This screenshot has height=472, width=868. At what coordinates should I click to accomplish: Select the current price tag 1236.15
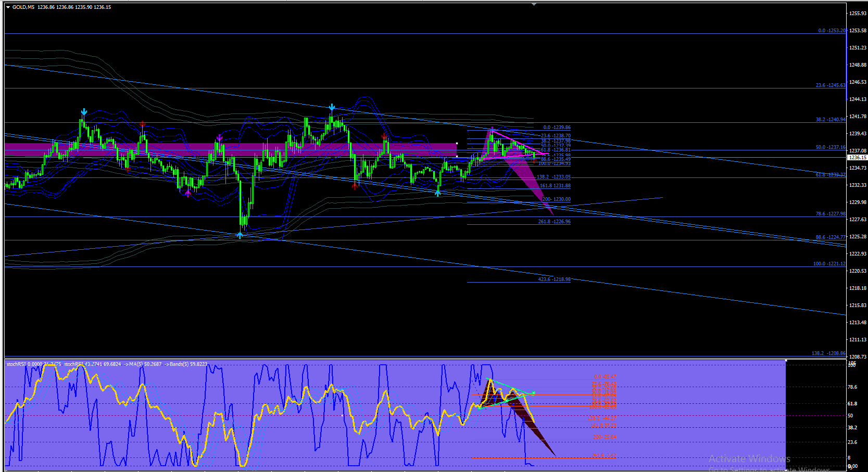tap(858, 158)
